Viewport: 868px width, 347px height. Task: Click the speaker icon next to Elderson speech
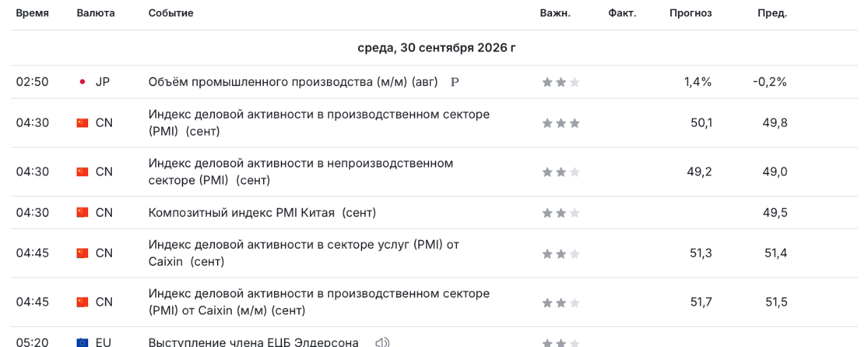pyautogui.click(x=382, y=342)
